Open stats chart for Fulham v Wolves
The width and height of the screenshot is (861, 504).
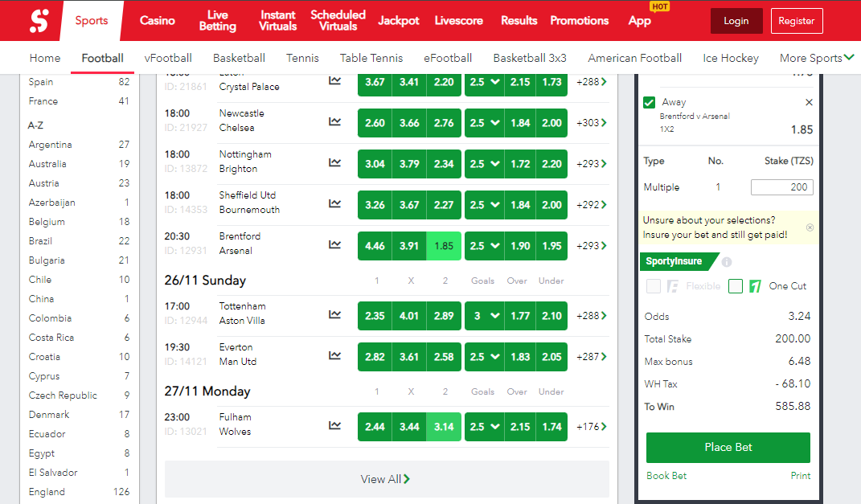coord(335,426)
